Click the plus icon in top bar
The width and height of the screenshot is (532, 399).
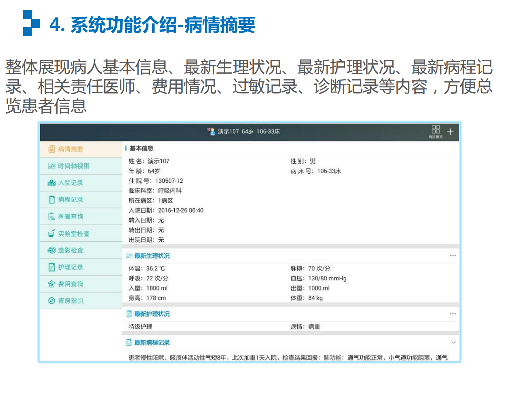click(x=450, y=132)
